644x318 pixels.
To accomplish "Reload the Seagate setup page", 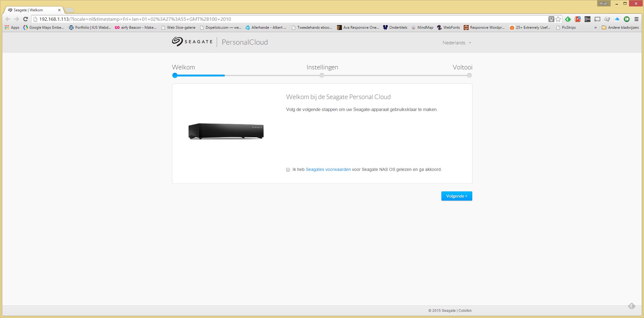I will pos(26,19).
